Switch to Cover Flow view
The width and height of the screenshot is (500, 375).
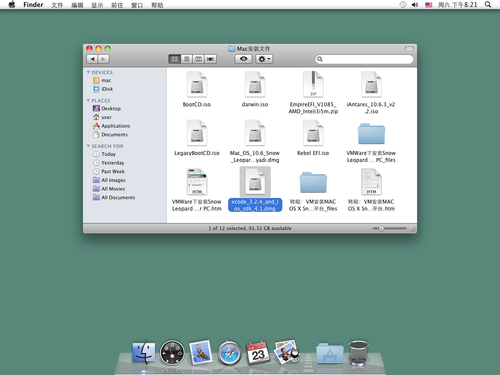pyautogui.click(x=210, y=59)
